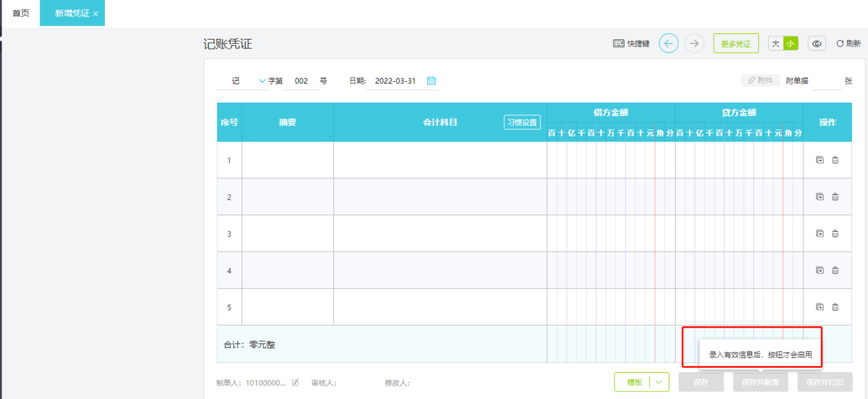
Task: Delete row 2 using trash icon
Action: point(835,197)
